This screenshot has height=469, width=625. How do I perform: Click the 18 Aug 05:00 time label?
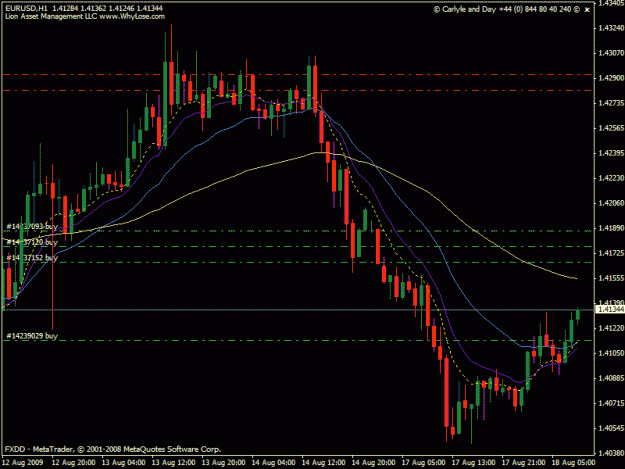point(574,463)
